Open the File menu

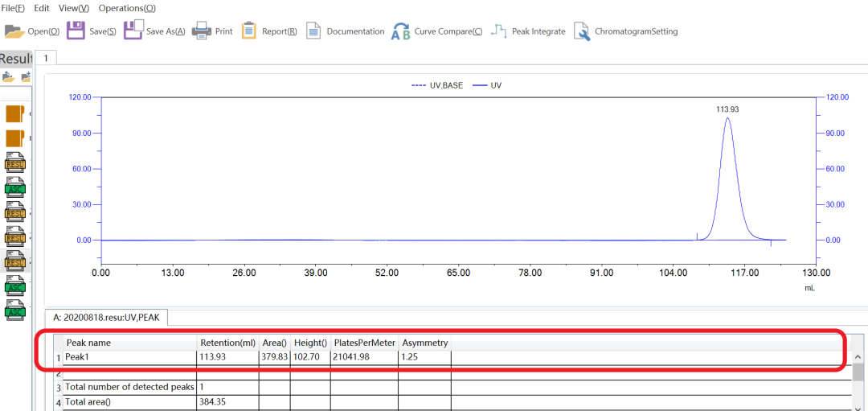(13, 8)
